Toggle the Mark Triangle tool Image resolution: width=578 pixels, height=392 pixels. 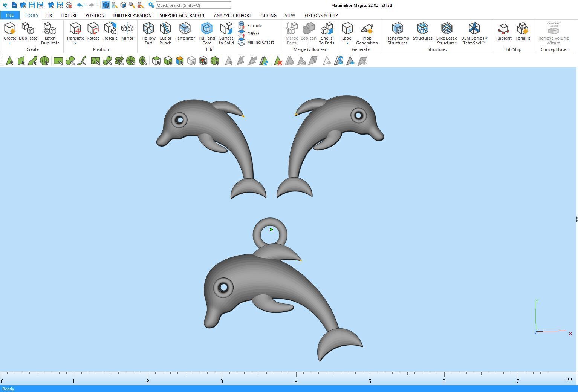point(9,61)
